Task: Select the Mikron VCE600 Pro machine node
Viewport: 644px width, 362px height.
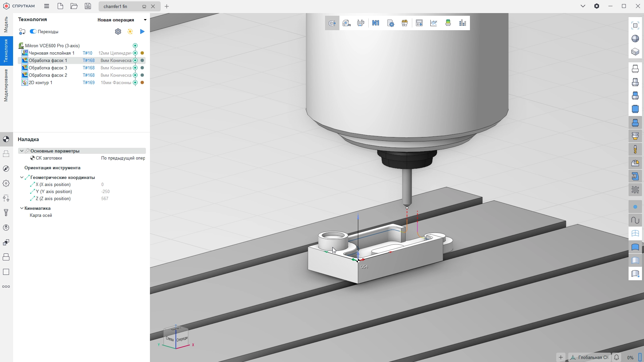Action: point(52,46)
